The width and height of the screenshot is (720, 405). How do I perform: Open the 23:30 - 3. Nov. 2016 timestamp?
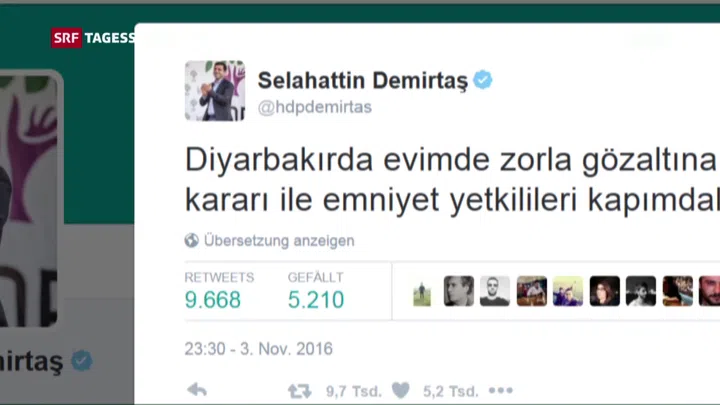[x=259, y=349]
